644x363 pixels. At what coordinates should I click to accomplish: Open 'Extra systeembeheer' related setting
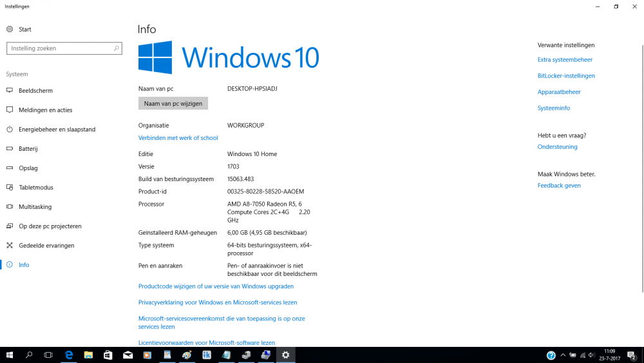(x=565, y=59)
